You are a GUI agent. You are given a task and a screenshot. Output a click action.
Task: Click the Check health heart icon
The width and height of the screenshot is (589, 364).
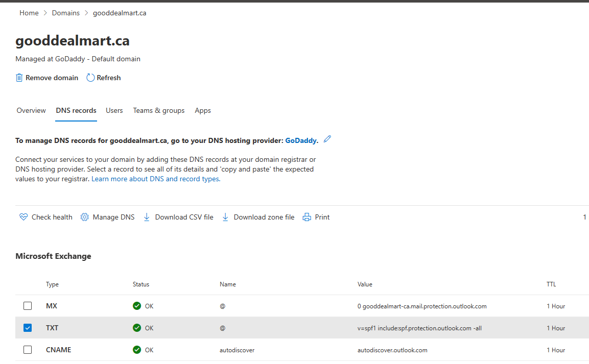[23, 217]
